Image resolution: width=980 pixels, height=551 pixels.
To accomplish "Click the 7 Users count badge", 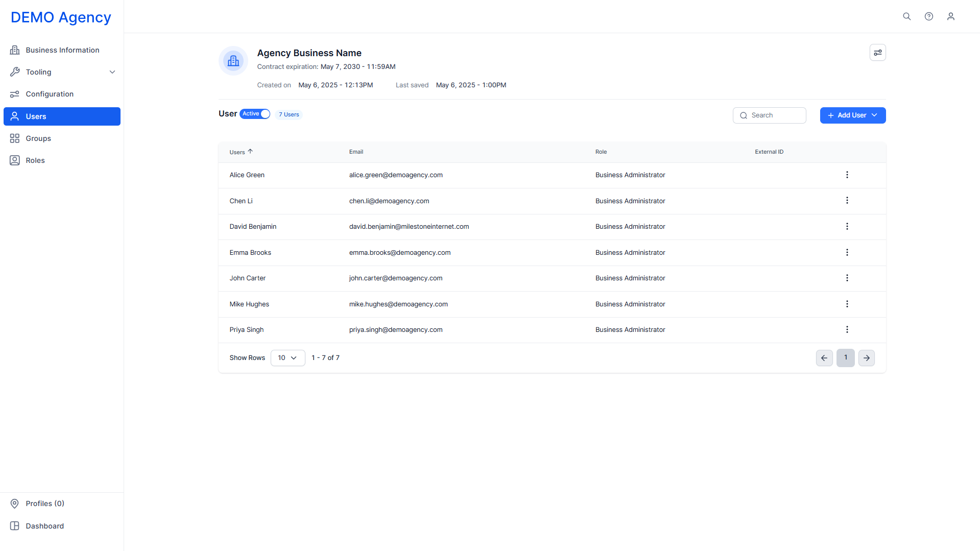I will pos(289,114).
